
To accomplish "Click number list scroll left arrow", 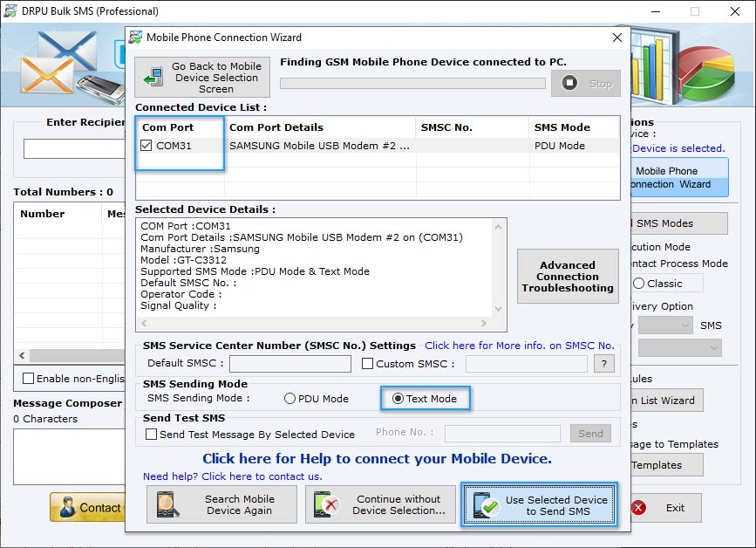I will pyautogui.click(x=22, y=355).
